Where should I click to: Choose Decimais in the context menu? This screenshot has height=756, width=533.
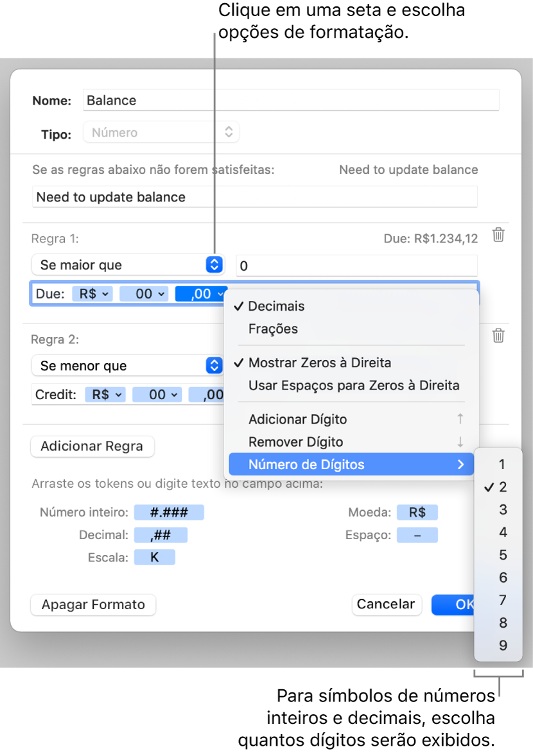click(352, 306)
